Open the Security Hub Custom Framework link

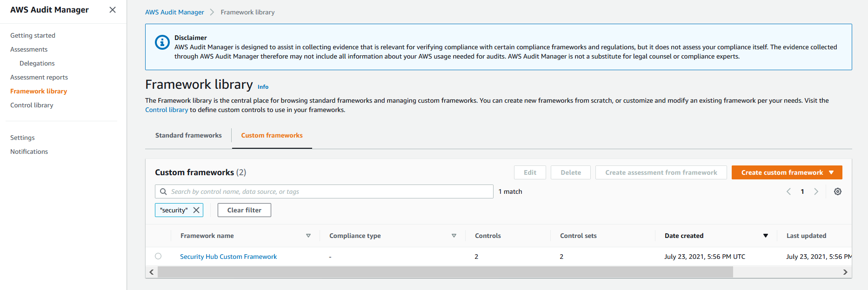(228, 257)
